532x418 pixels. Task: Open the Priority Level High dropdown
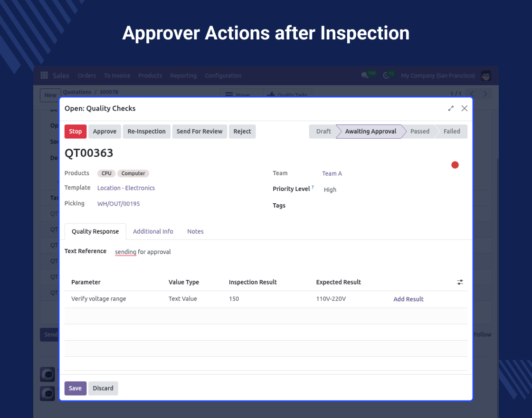tap(330, 190)
